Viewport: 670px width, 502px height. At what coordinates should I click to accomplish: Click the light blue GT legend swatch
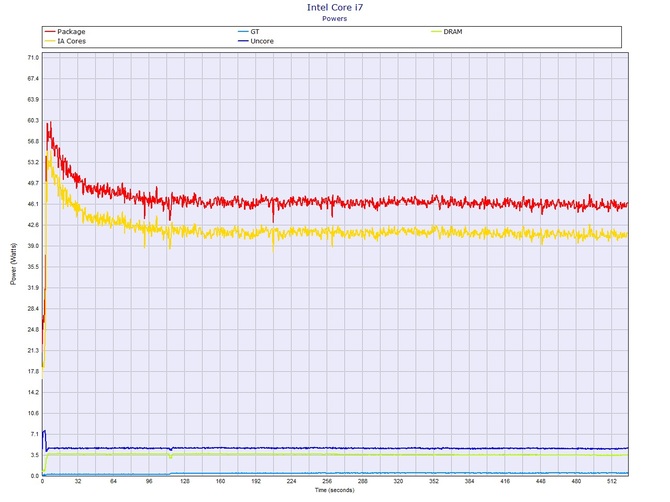243,32
